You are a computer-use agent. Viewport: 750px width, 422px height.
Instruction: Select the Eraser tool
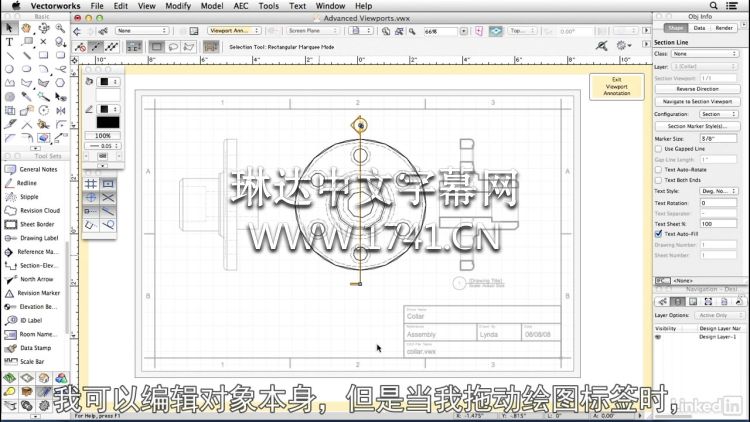44,138
